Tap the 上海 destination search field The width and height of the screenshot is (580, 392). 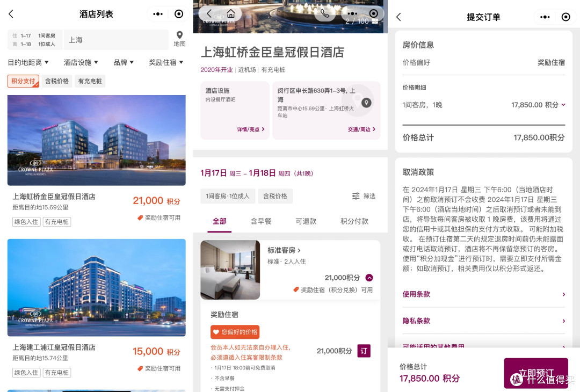116,40
